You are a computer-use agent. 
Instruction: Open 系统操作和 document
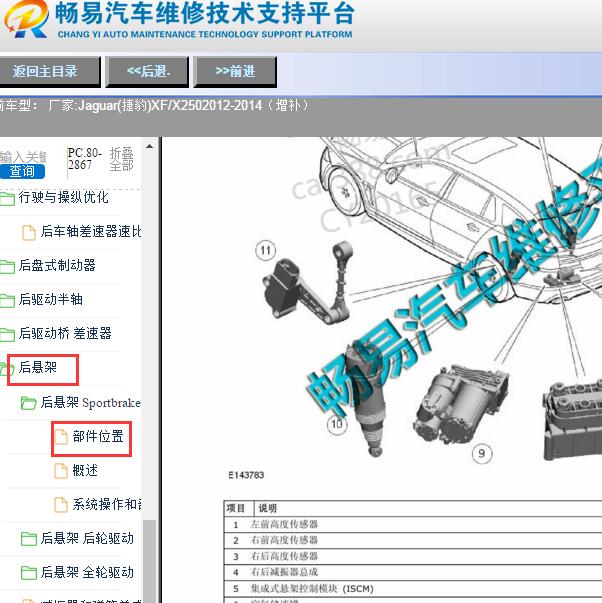(107, 504)
